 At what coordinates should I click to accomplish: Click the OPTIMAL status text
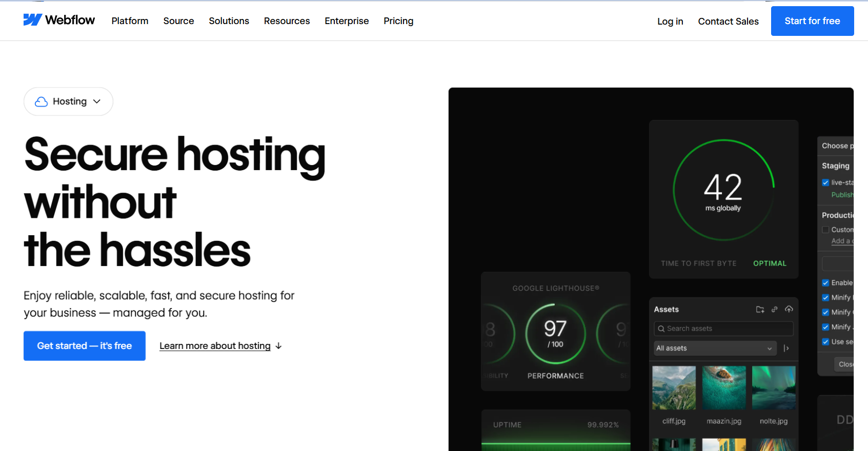[770, 263]
